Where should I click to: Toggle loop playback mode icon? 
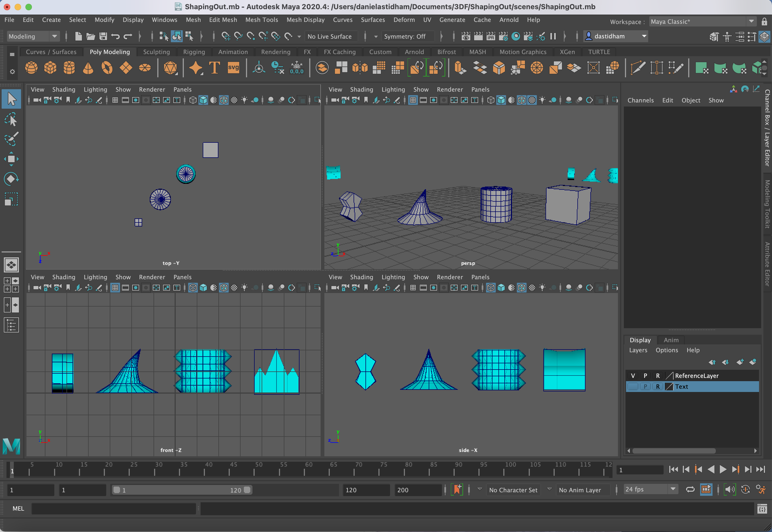690,489
